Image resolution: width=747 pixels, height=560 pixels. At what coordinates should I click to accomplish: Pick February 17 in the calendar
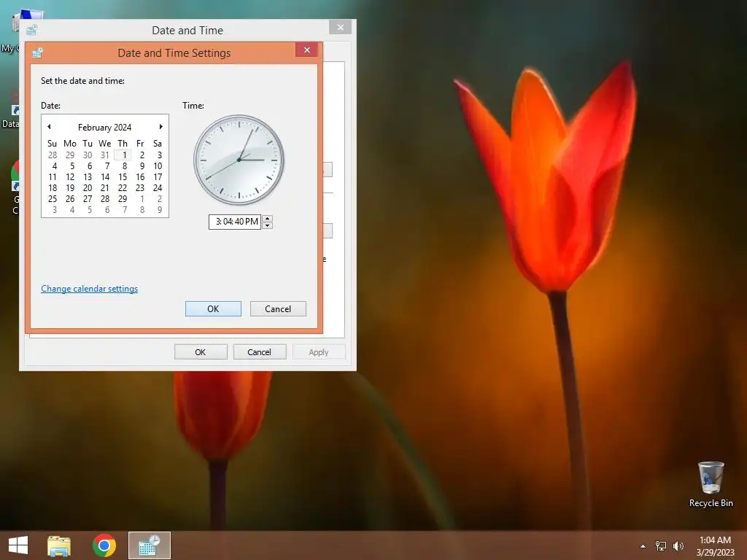158,176
